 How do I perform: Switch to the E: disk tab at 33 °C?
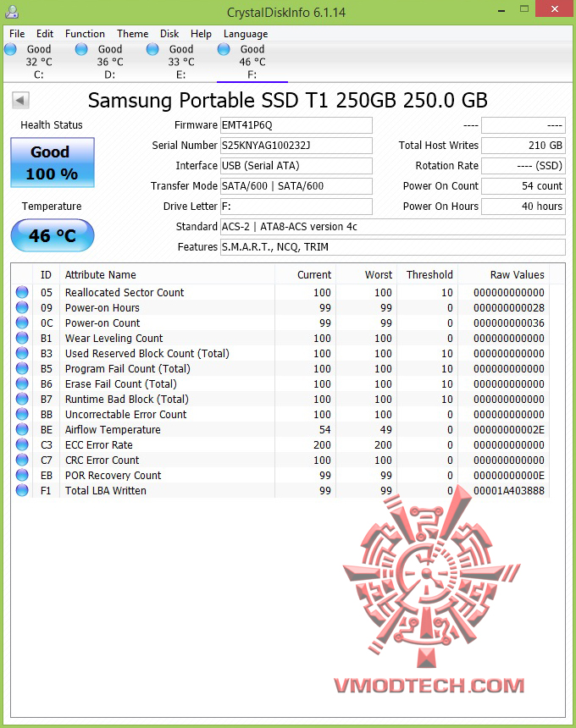point(181,62)
